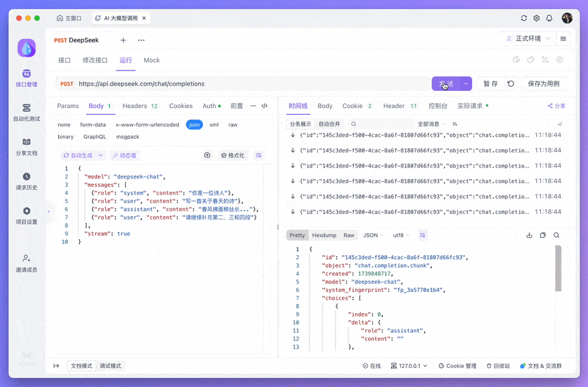
Task: Expand the first stream message row
Action: (x=427, y=135)
